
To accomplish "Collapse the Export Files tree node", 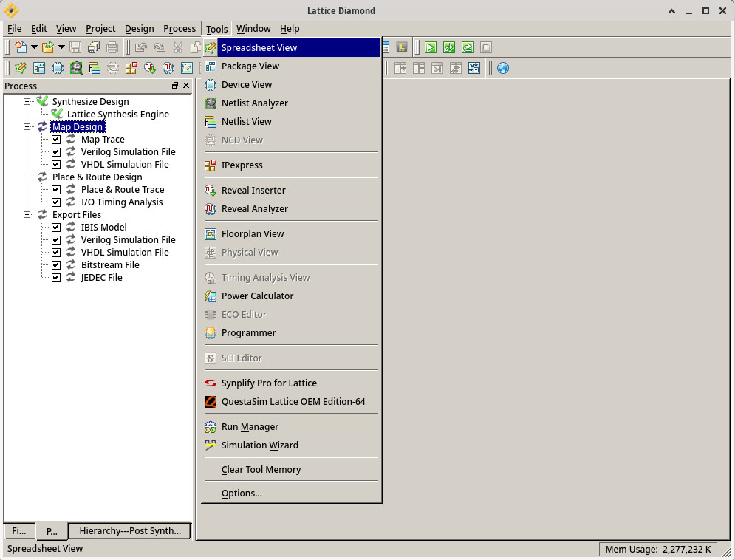I will click(x=27, y=215).
